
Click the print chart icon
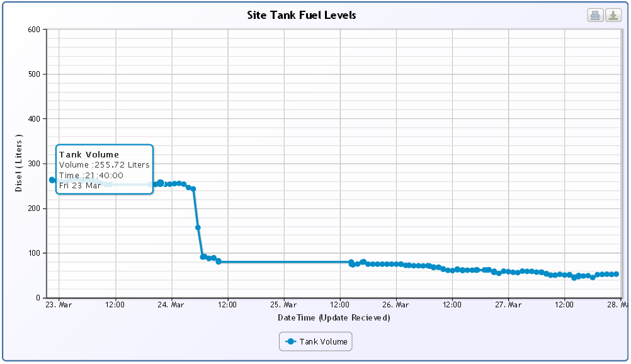point(595,16)
